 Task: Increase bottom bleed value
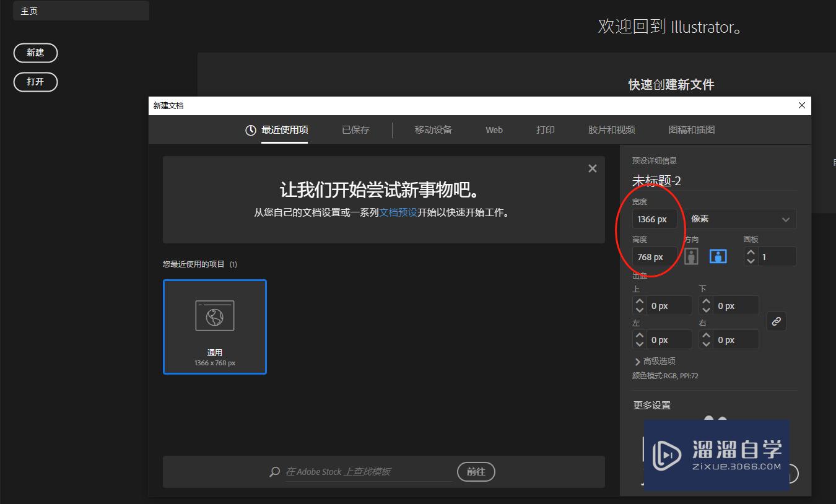click(x=706, y=302)
